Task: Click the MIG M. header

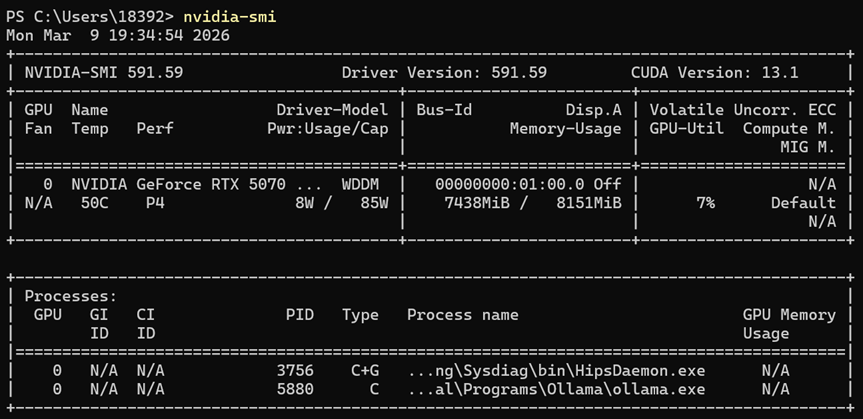Action: 808,148
